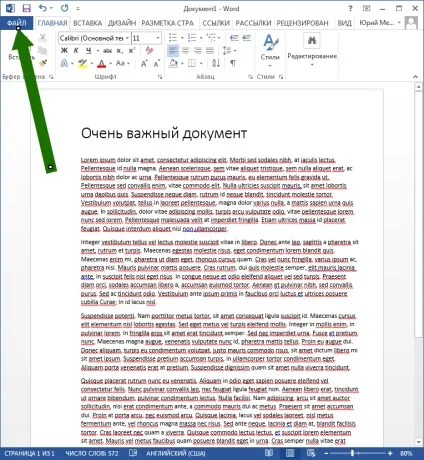Screen dimensions: 424x460
Task: Click word count ЧИСЛО СЛОВ: 572
Action: pyautogui.click(x=92, y=453)
